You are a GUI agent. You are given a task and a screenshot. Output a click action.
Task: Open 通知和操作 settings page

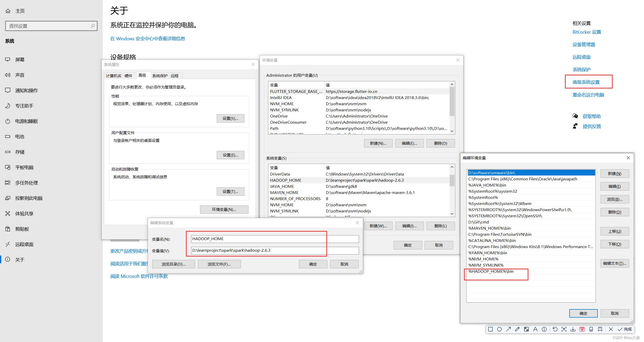[22, 90]
